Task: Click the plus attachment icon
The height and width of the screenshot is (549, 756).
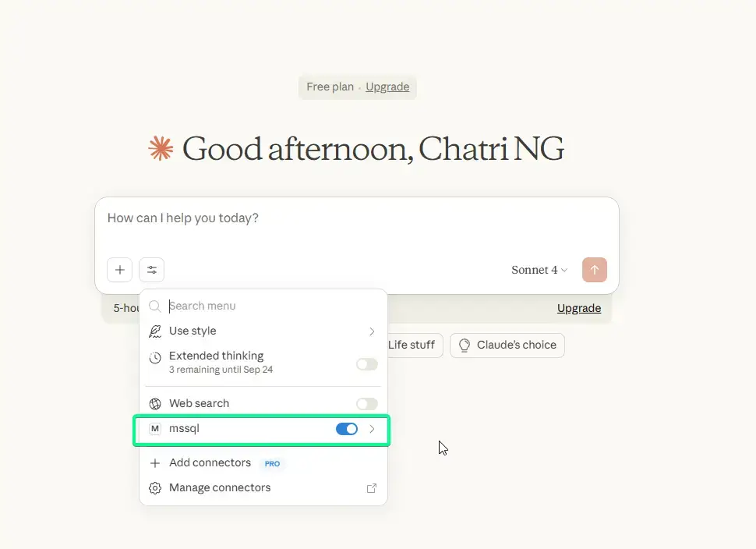Action: pos(120,270)
